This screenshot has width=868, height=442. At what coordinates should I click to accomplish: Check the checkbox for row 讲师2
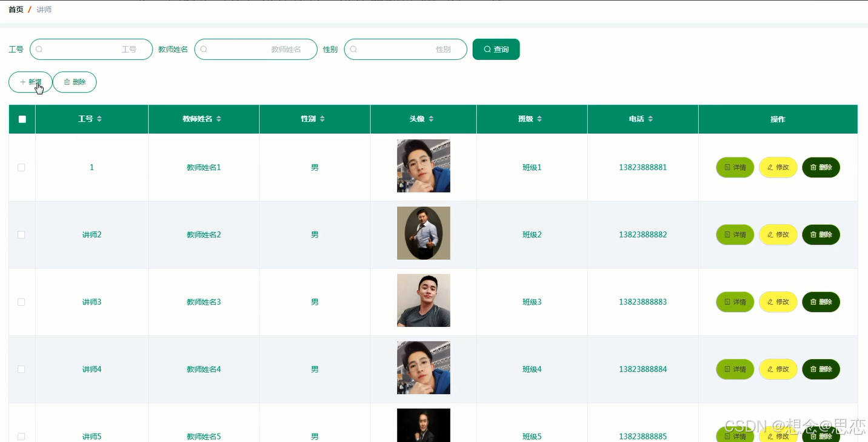pyautogui.click(x=21, y=234)
